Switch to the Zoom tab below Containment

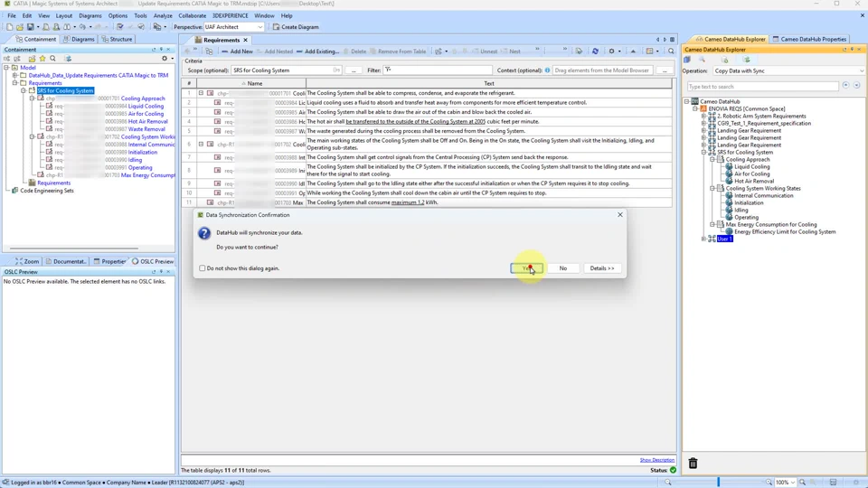coord(27,261)
